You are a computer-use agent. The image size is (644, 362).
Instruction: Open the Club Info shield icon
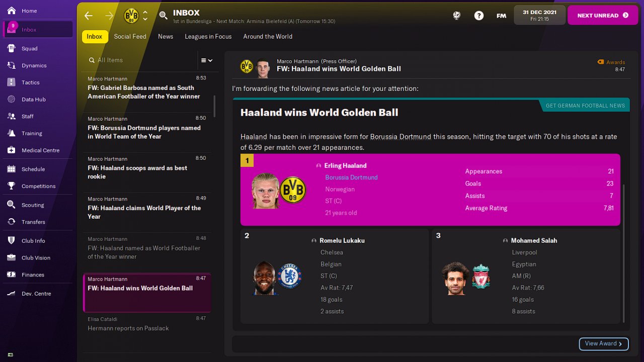[x=11, y=241]
